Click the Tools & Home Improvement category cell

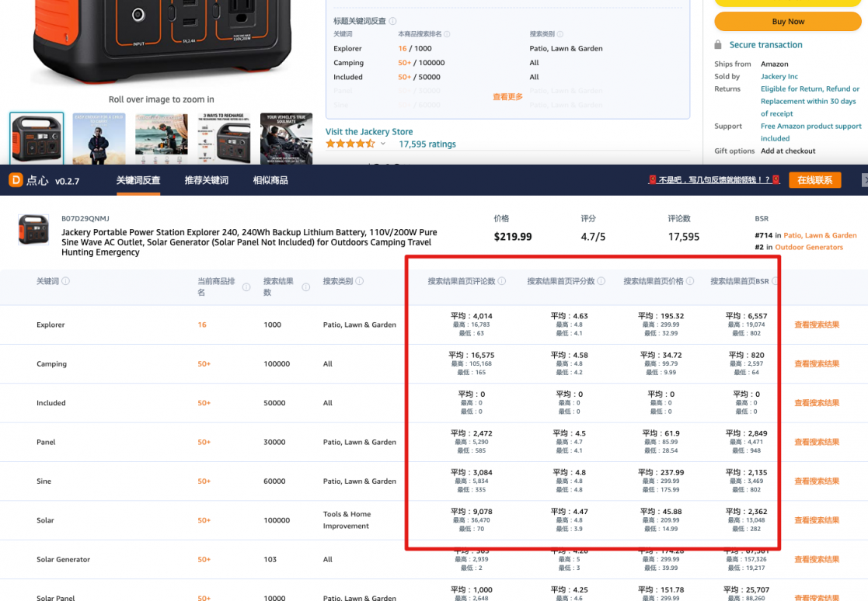coord(347,519)
